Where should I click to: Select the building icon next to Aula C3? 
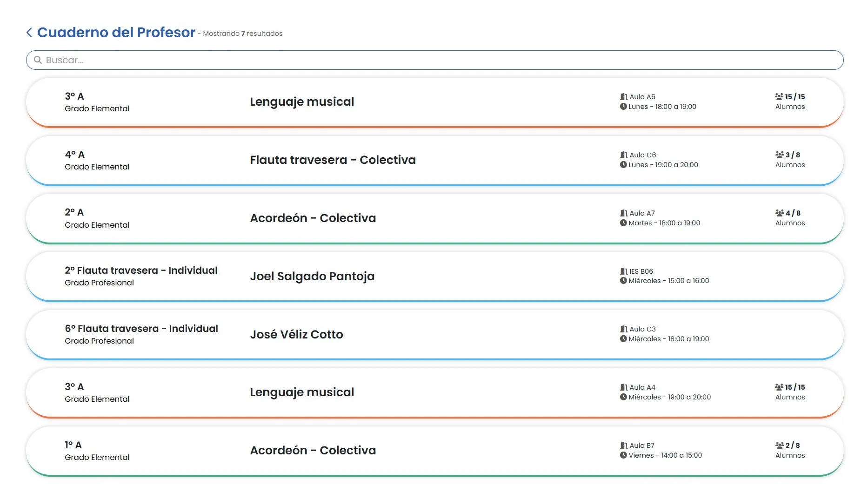point(623,329)
